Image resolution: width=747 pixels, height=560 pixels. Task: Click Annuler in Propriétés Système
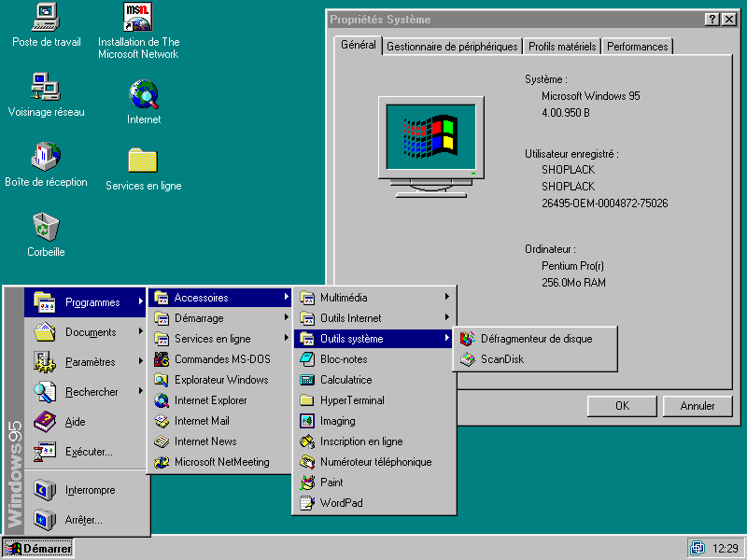(697, 406)
